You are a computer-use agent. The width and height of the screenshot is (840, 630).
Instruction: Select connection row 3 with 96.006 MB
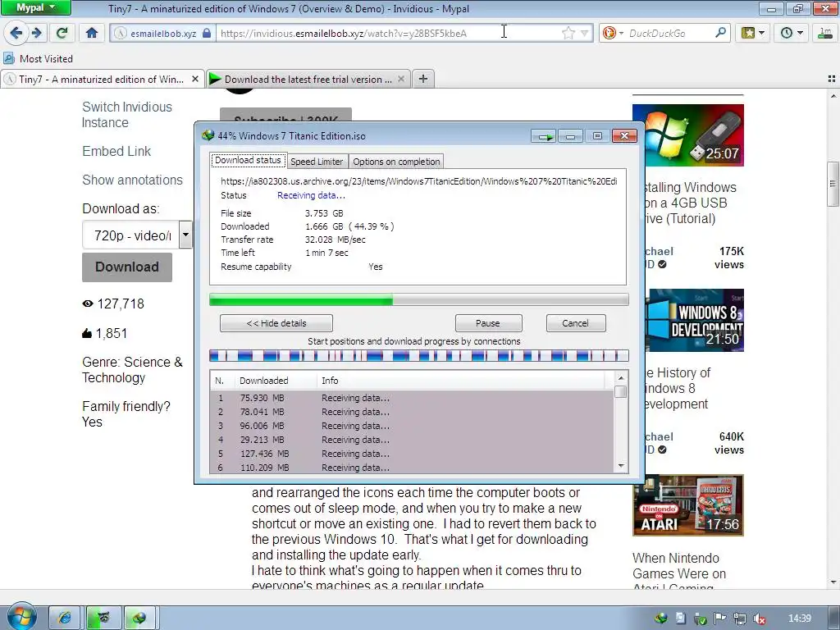pyautogui.click(x=412, y=426)
